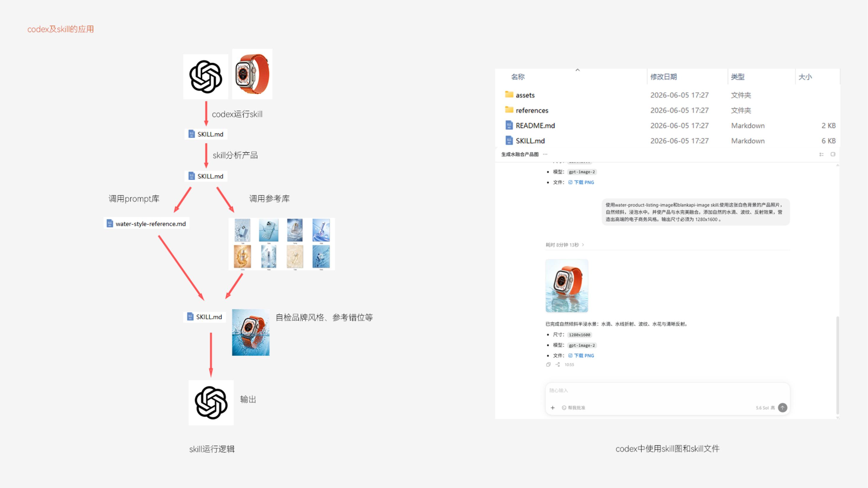Open the generated watch-in-water image thumbnail in chat

tap(567, 286)
